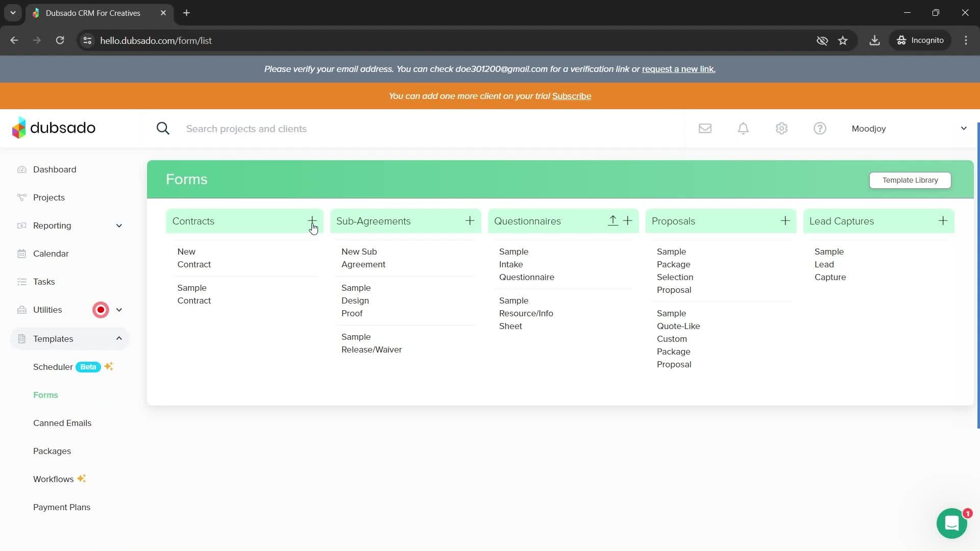The height and width of the screenshot is (551, 980).
Task: Open the New Contract form
Action: pos(194,258)
